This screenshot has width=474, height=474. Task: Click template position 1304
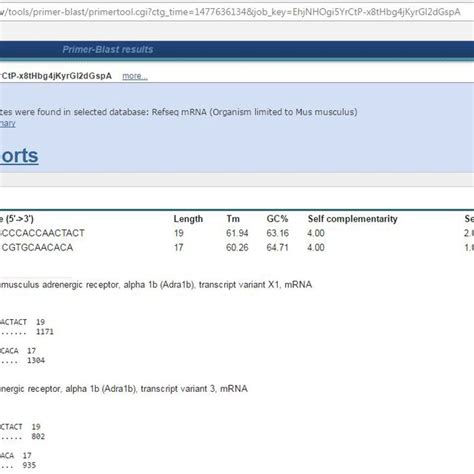[x=36, y=360]
